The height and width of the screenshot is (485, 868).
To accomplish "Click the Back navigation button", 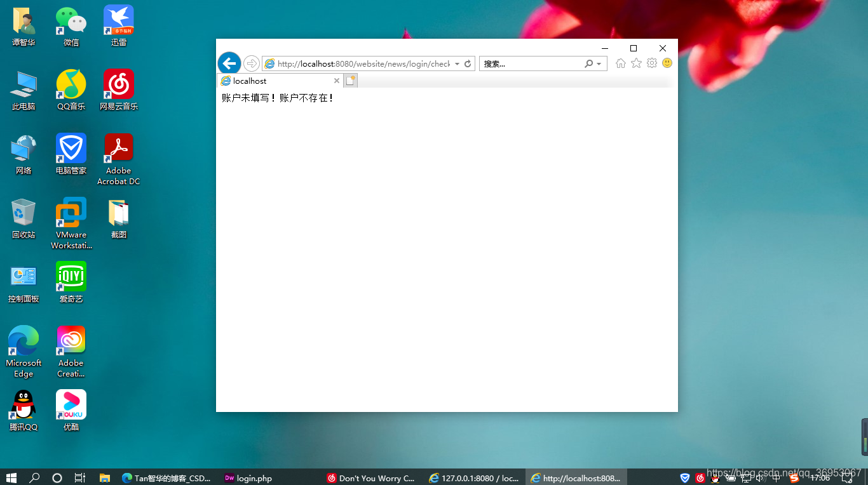I will [x=229, y=63].
